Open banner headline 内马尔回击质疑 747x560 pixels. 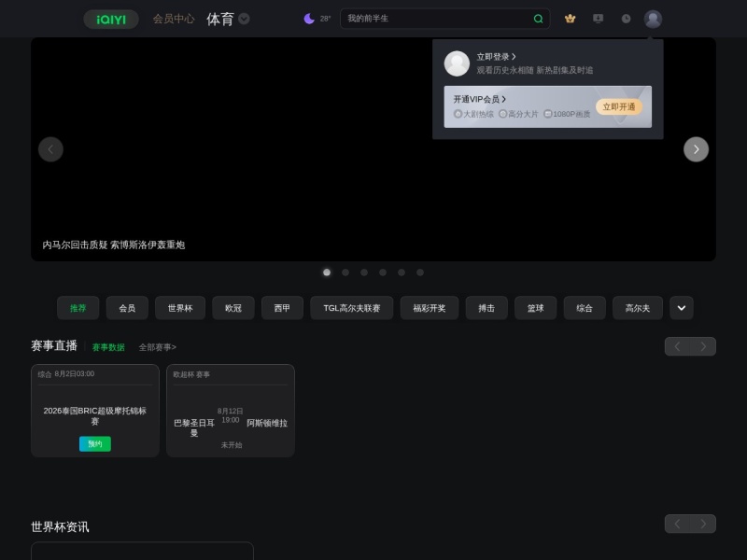coord(113,245)
